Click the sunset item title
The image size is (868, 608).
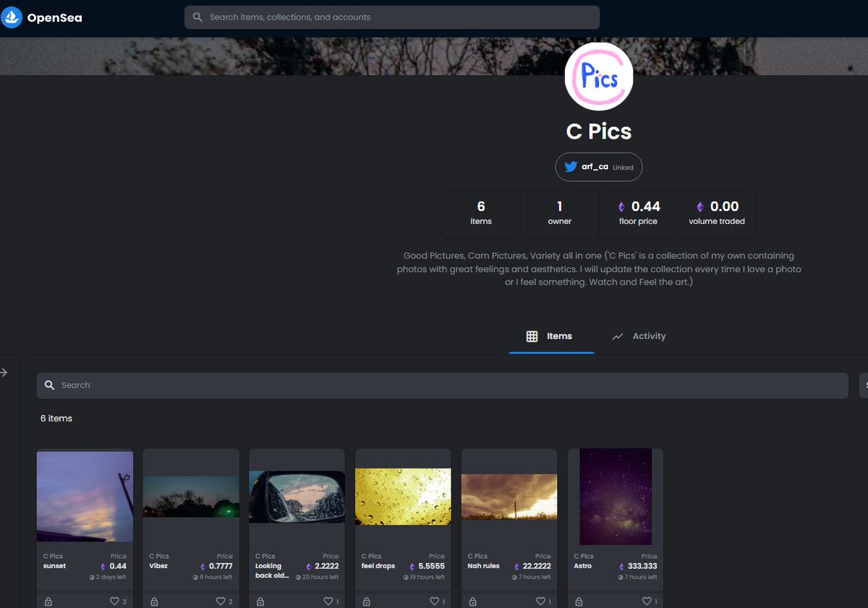(54, 566)
